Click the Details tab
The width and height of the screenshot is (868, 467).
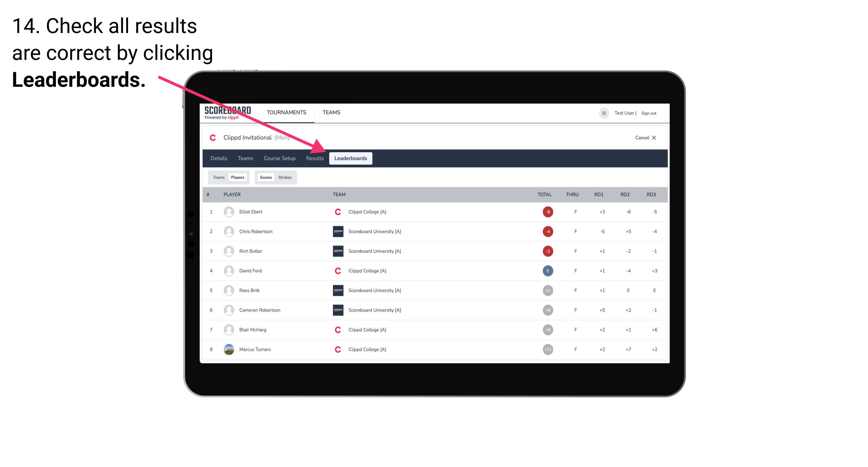tap(218, 158)
